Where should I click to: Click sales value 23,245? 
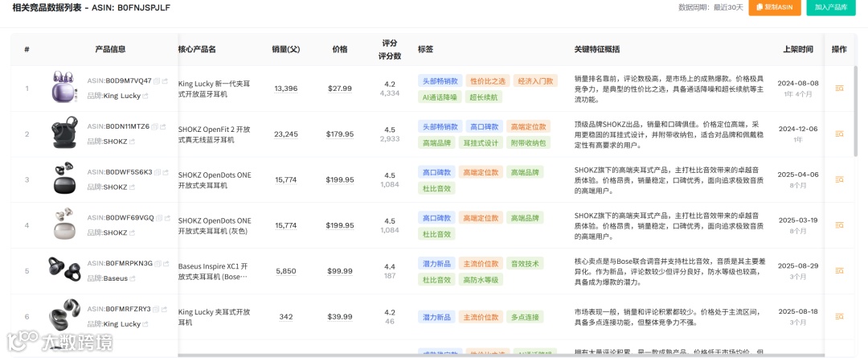285,134
